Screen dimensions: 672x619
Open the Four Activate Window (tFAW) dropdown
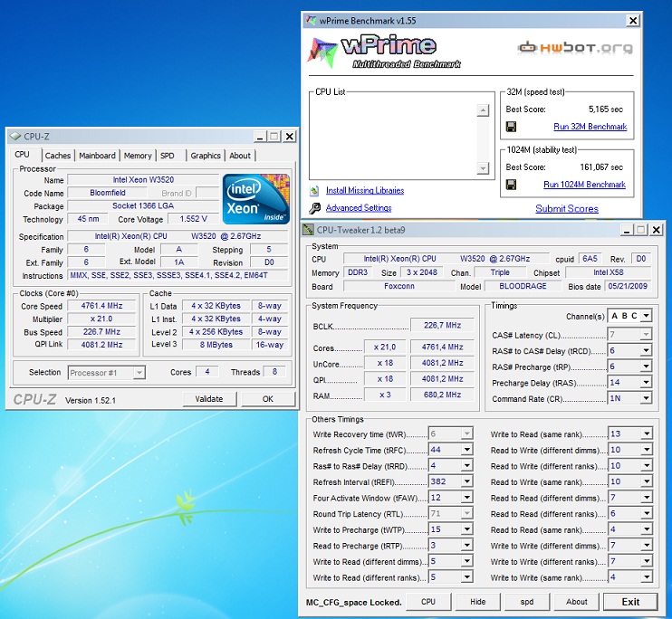tap(466, 498)
